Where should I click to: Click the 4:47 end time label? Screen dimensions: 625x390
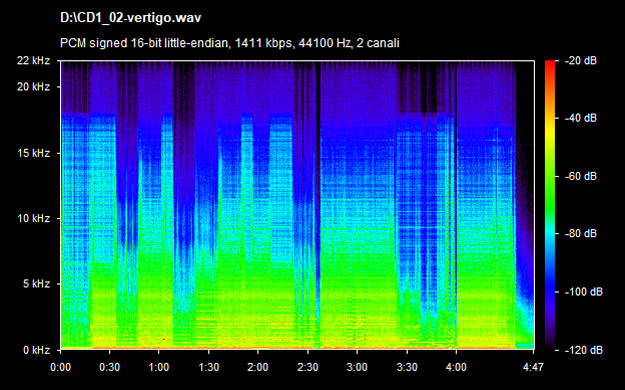[x=533, y=367]
